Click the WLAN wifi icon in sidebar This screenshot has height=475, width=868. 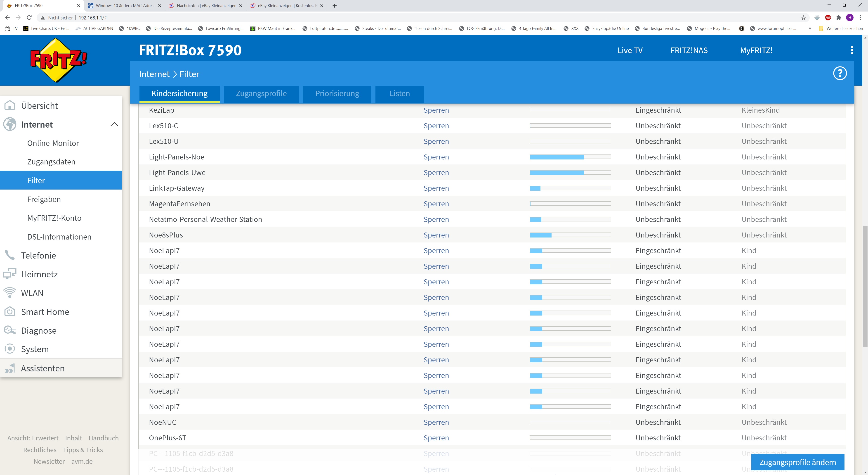coord(10,293)
